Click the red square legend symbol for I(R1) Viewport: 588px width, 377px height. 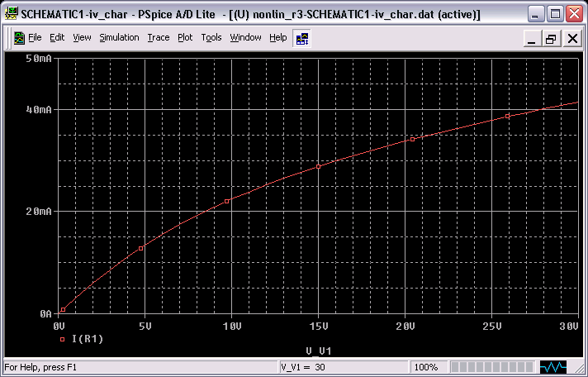(x=62, y=340)
